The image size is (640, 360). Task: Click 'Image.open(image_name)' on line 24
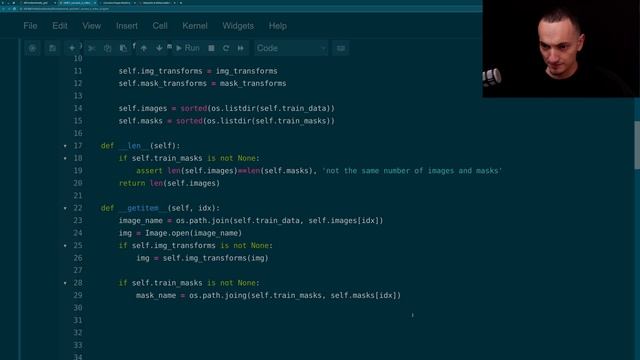click(x=193, y=233)
